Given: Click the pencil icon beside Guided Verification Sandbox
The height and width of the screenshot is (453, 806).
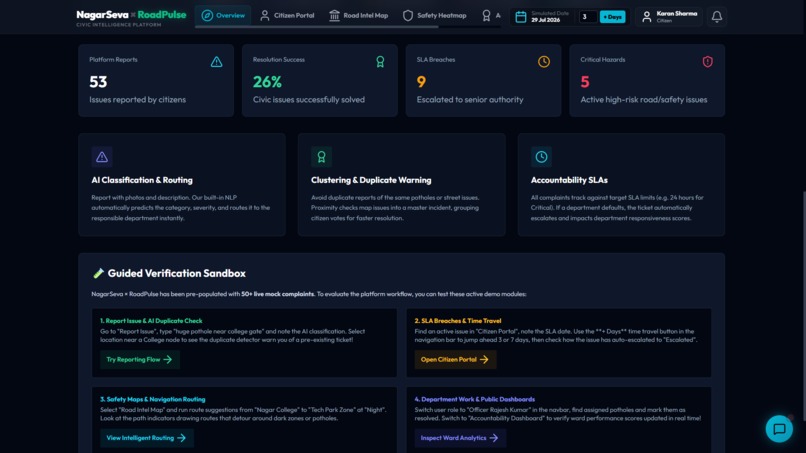Looking at the screenshot, I should point(98,273).
